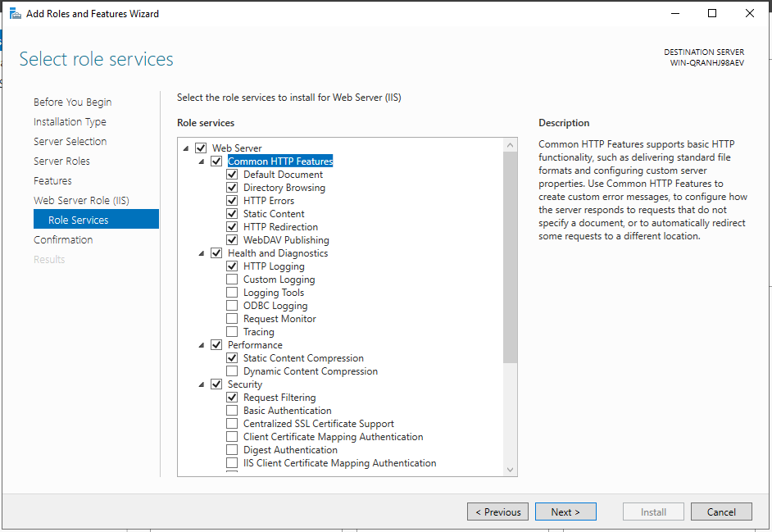Click the role services scrollbar thumb
The height and width of the screenshot is (532, 772).
point(510,257)
